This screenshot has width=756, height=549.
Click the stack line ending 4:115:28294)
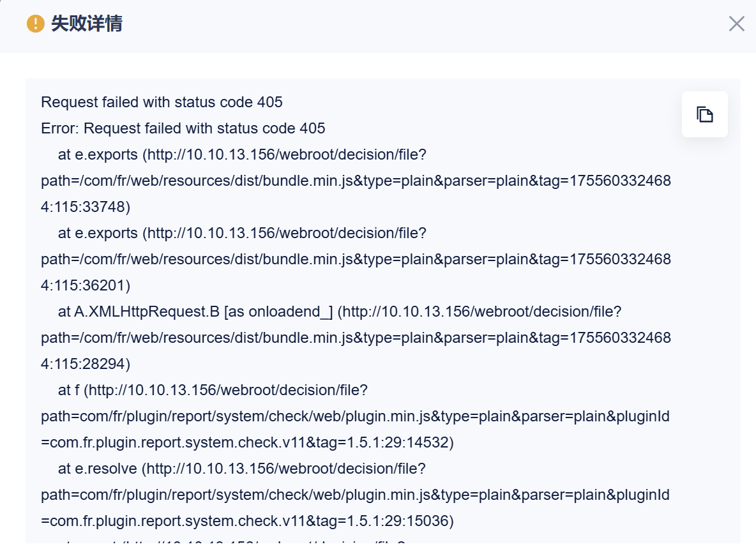[86, 364]
